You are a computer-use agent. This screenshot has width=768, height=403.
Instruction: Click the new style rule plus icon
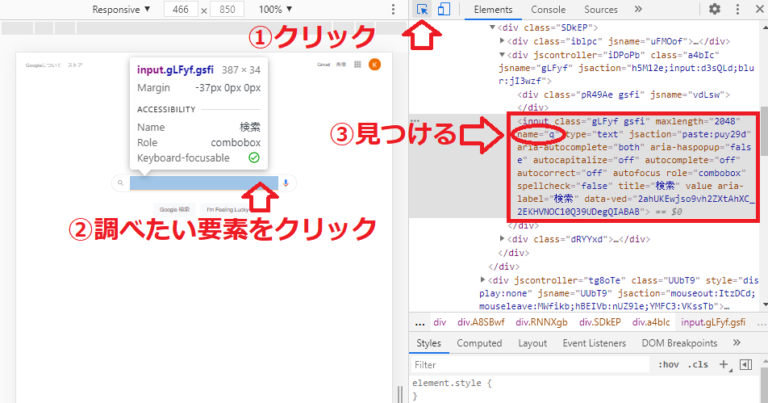pos(723,365)
